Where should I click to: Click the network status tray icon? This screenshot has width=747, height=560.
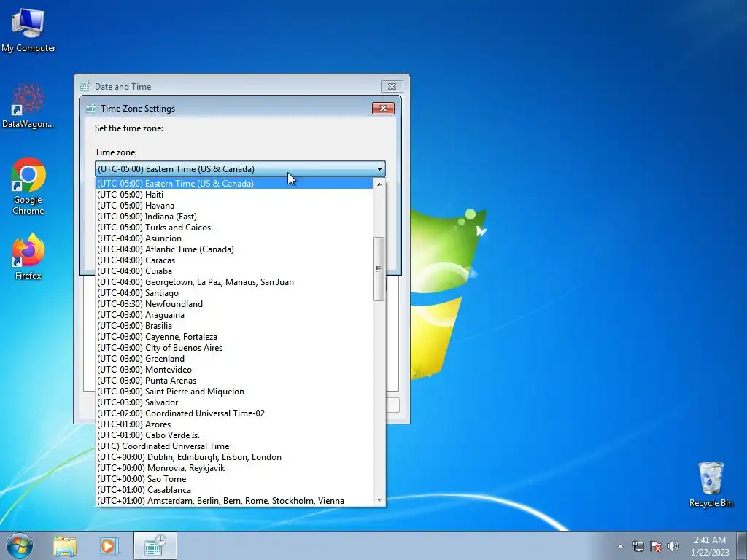click(638, 546)
